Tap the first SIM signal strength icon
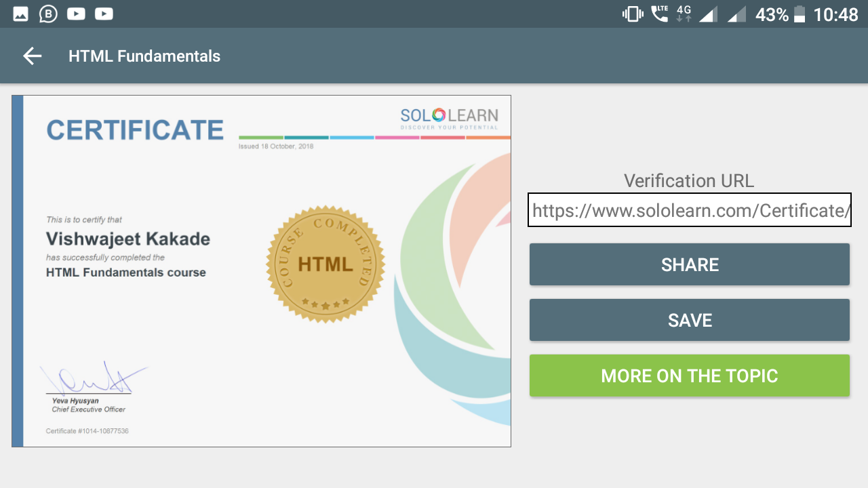This screenshot has width=868, height=488. click(x=708, y=14)
